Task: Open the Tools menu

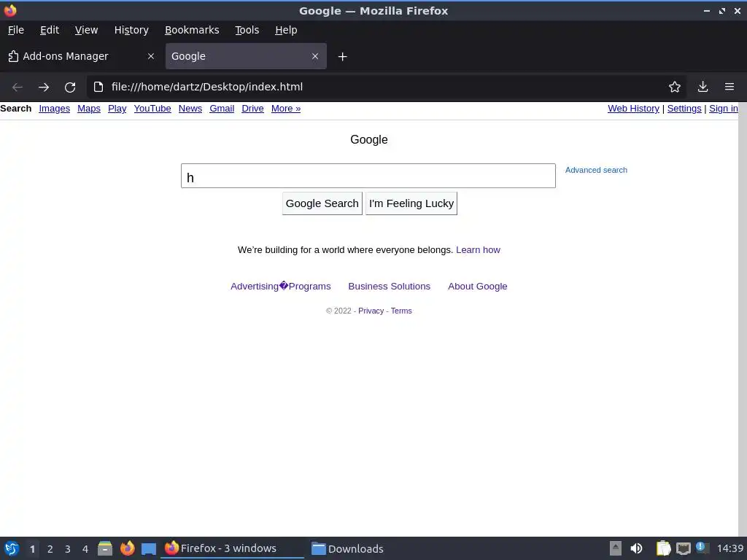Action: pos(247,30)
